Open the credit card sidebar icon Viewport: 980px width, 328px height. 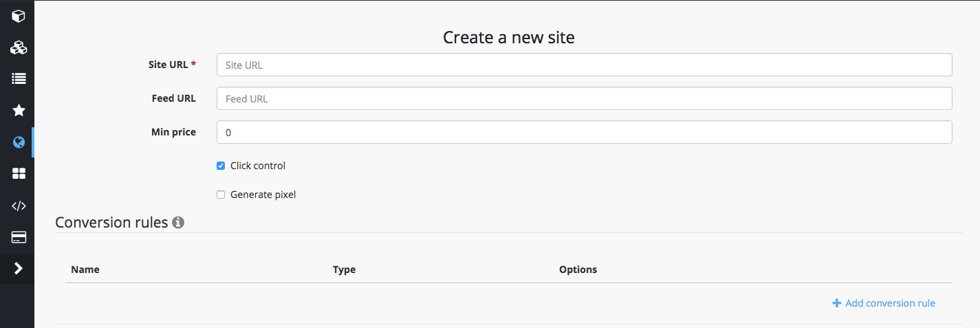(19, 237)
